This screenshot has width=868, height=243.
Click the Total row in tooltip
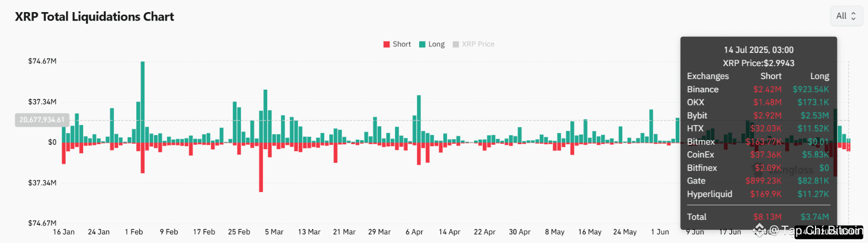click(758, 217)
